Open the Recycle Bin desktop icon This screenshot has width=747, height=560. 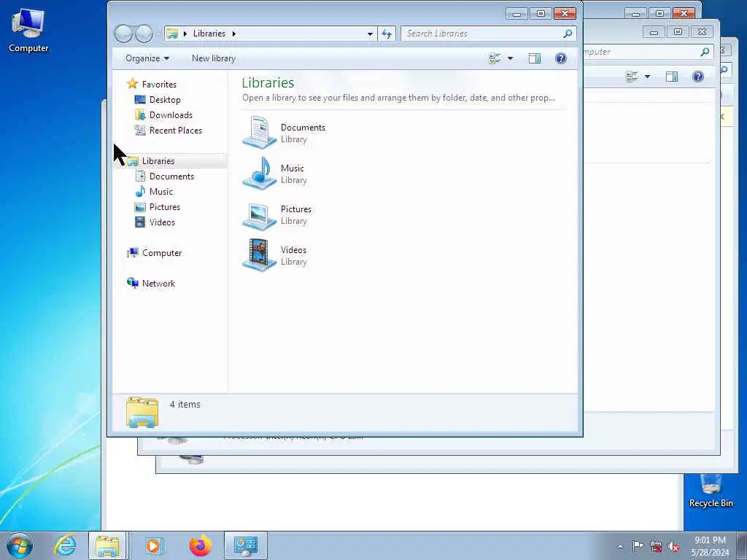(x=711, y=491)
